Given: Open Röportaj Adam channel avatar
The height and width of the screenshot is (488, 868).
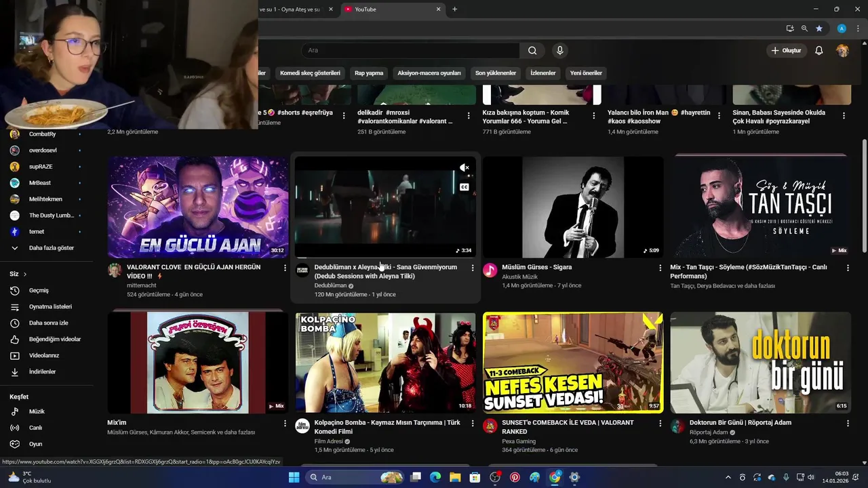Looking at the screenshot, I should pyautogui.click(x=677, y=426).
